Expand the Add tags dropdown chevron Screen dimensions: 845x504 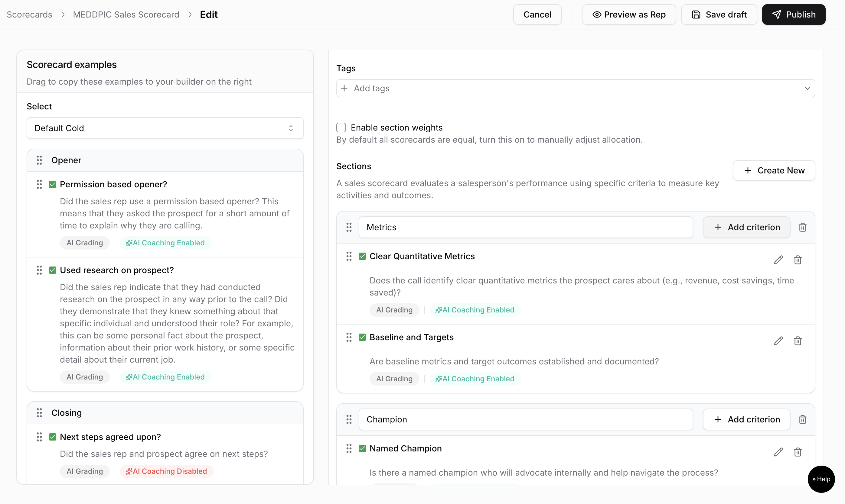click(807, 88)
